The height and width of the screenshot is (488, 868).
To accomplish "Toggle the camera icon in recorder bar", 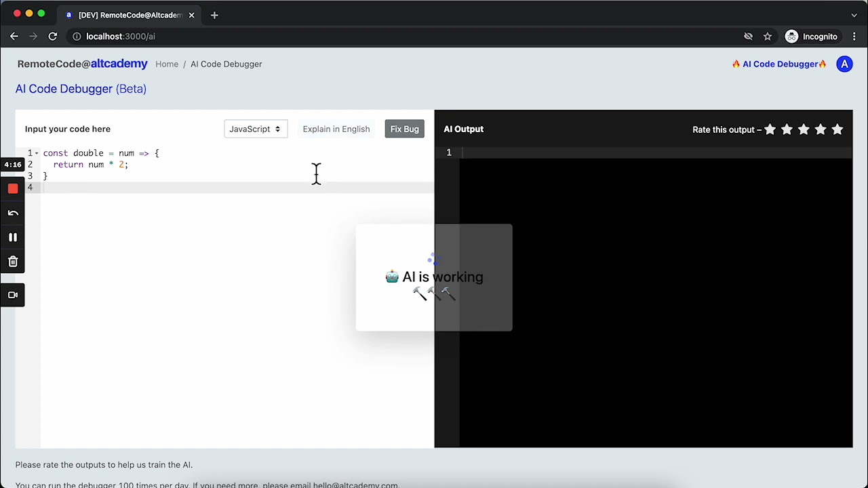I will (x=13, y=295).
